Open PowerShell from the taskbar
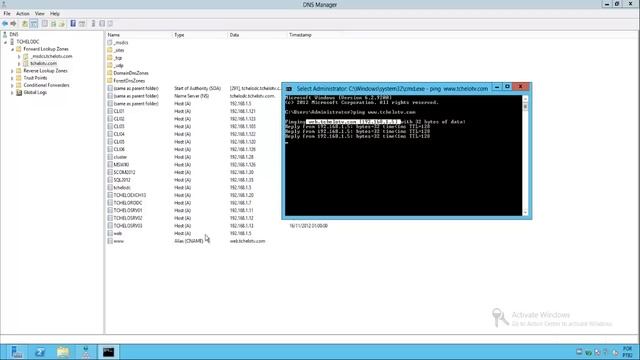The height and width of the screenshot is (360, 640). (40, 352)
